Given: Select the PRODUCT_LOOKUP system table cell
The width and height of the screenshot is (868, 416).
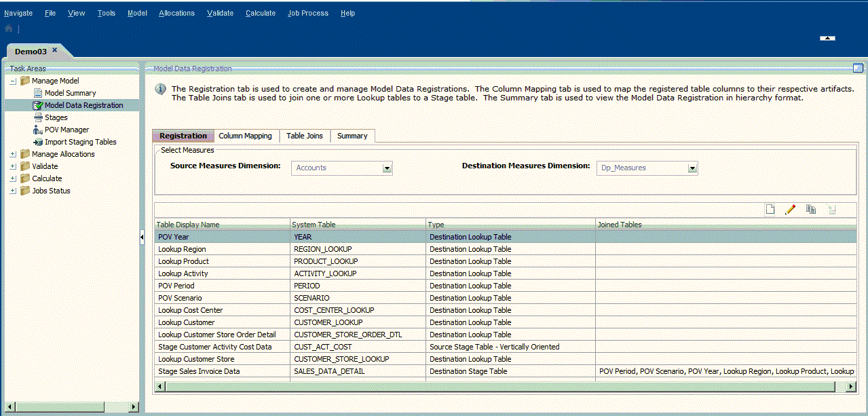Looking at the screenshot, I should [358, 261].
